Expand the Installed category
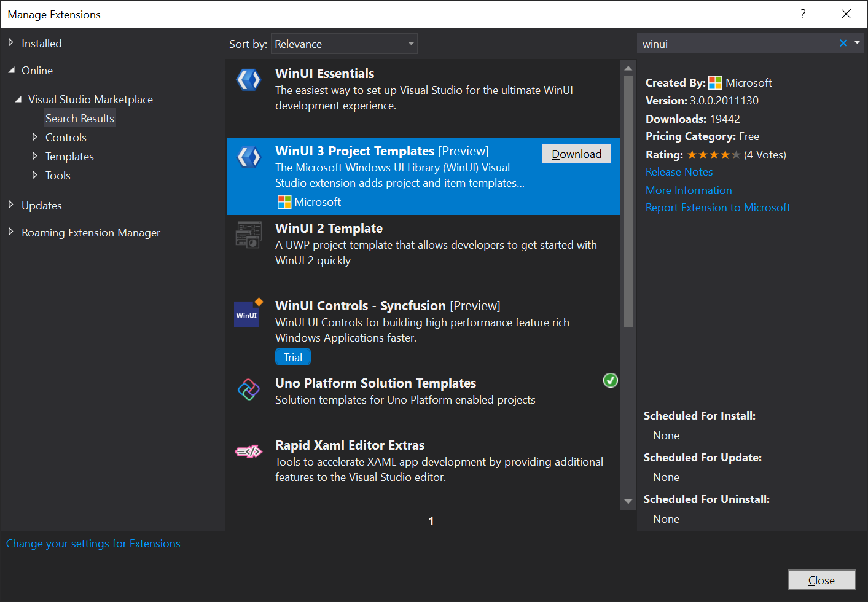The width and height of the screenshot is (868, 602). (10, 43)
